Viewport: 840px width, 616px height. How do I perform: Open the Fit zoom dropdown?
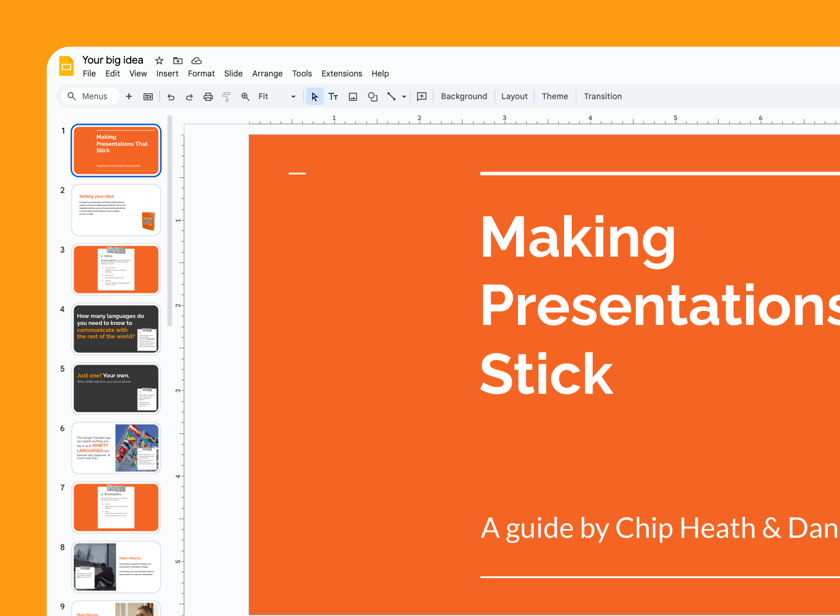[293, 96]
